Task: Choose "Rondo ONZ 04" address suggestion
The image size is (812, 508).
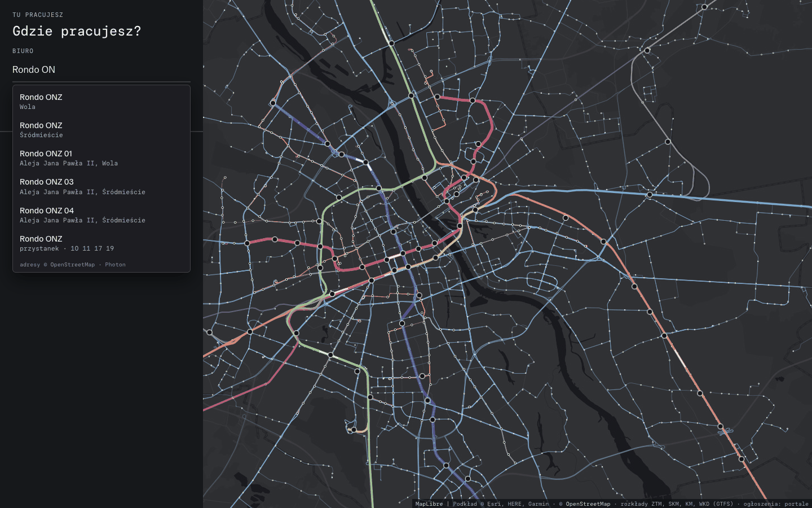Action: (101, 215)
